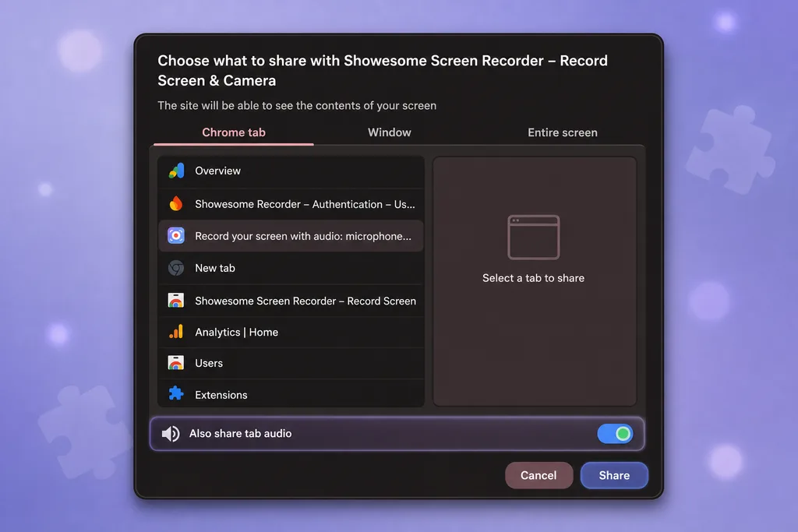The height and width of the screenshot is (532, 798).
Task: Click the bar chart icon beside Analytics
Action: pos(176,332)
